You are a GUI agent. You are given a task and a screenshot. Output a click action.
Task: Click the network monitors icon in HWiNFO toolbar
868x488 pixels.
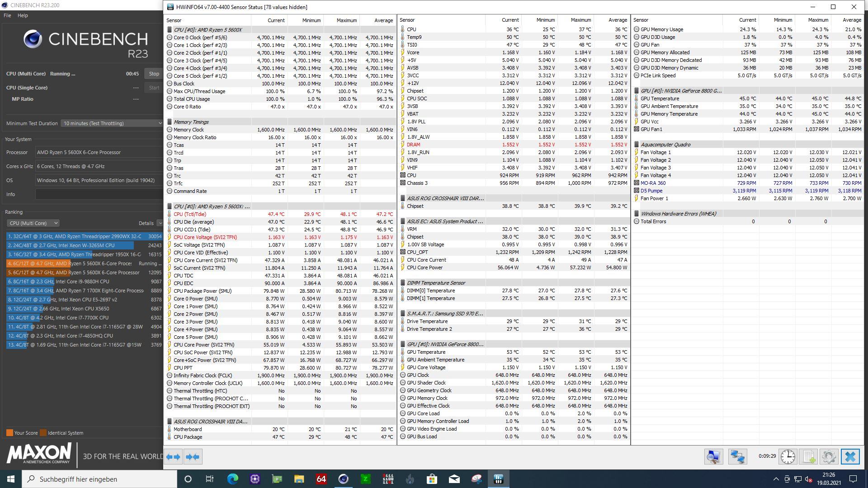coord(737,457)
